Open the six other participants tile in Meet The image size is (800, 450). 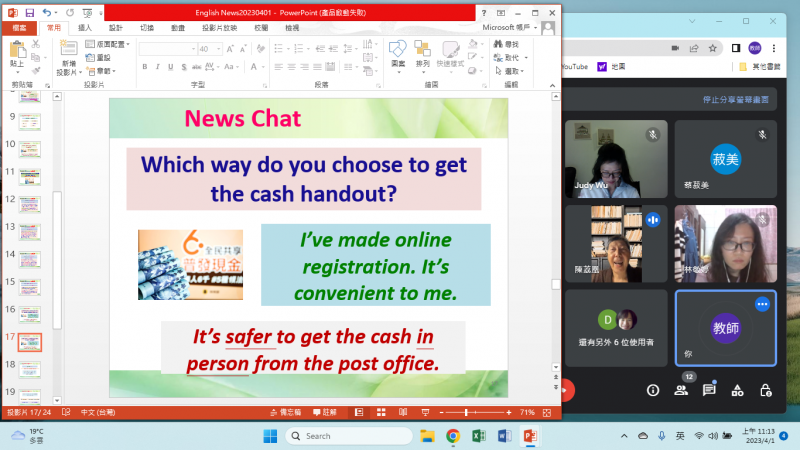(616, 328)
